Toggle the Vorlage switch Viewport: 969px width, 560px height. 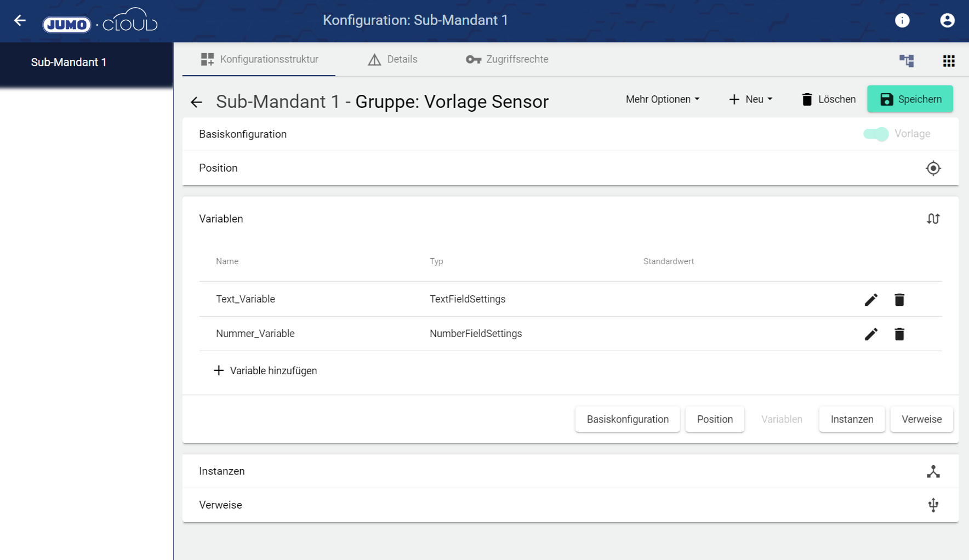(876, 134)
